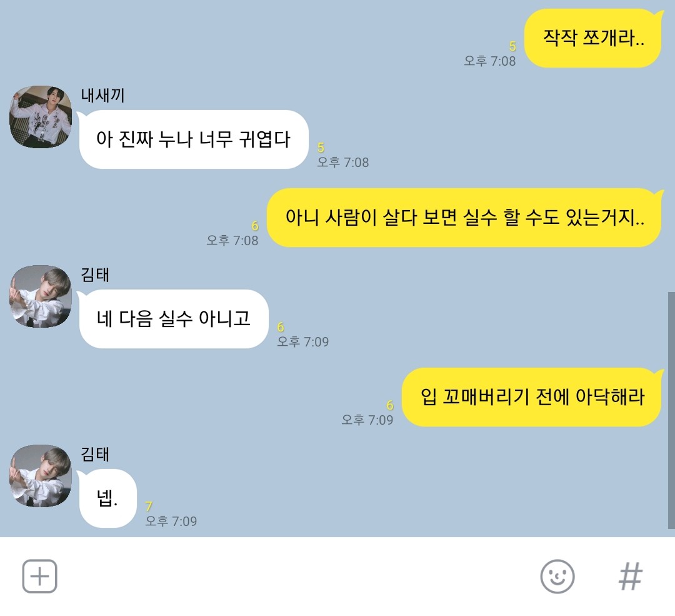Image resolution: width=675 pixels, height=616 pixels.
Task: Tap the 김태 name above 네 다음 실수 아니고
Action: (x=95, y=275)
